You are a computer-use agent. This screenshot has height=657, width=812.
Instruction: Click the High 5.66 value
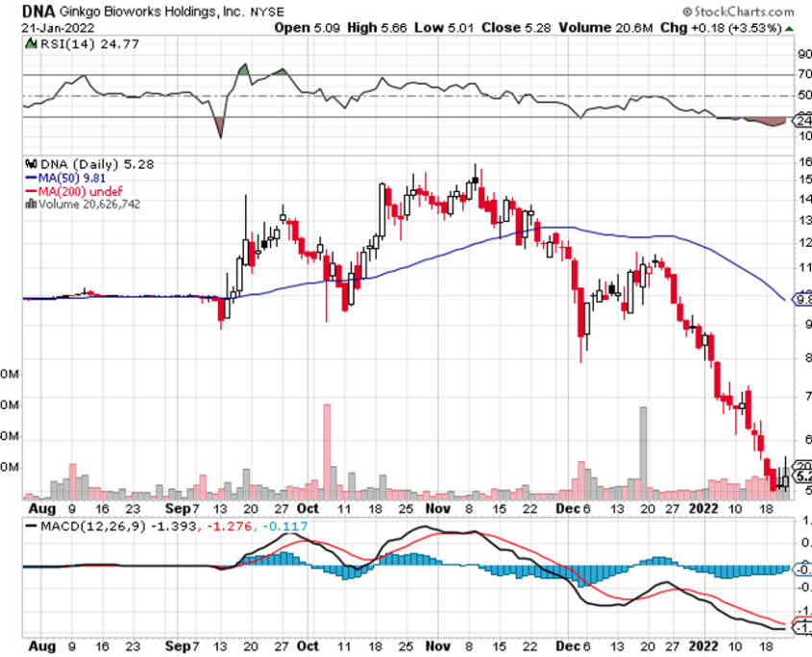(377, 28)
